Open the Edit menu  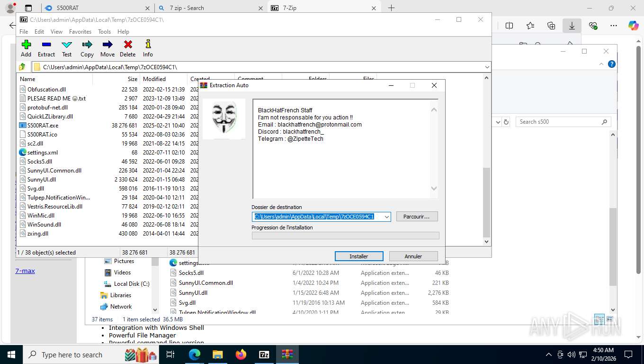39,32
